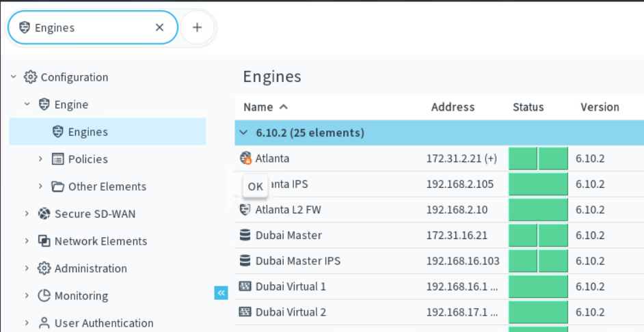This screenshot has width=644, height=332.
Task: Open a new tab with plus button
Action: (197, 27)
